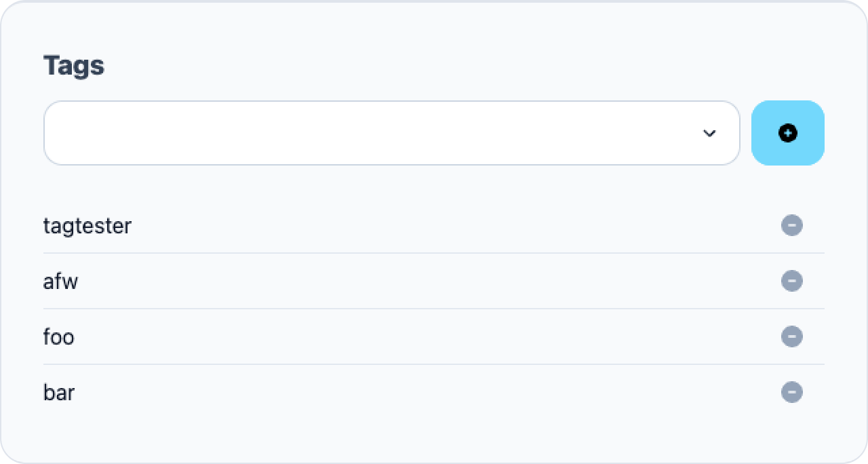
Task: Select the bar tag label
Action: click(59, 392)
